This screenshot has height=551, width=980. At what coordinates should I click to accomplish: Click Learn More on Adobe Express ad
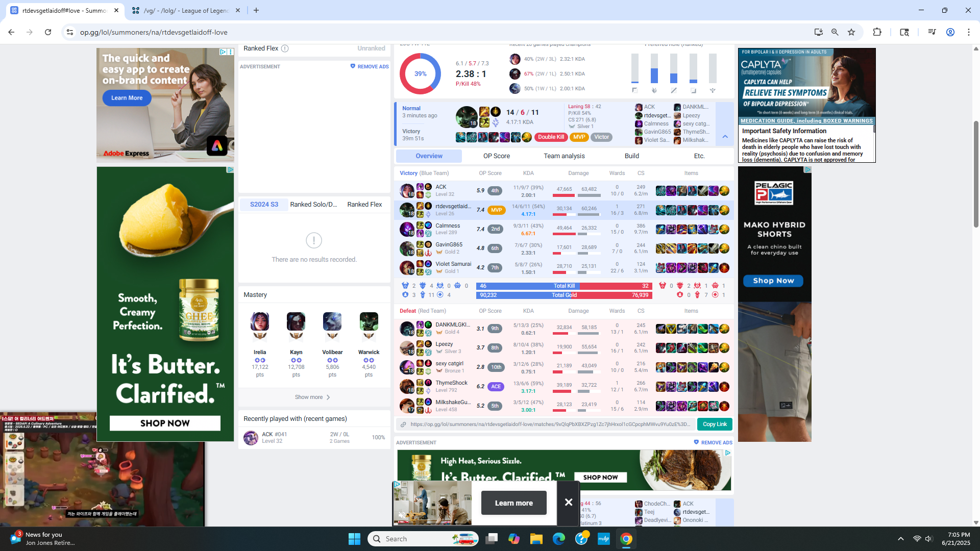pyautogui.click(x=127, y=98)
